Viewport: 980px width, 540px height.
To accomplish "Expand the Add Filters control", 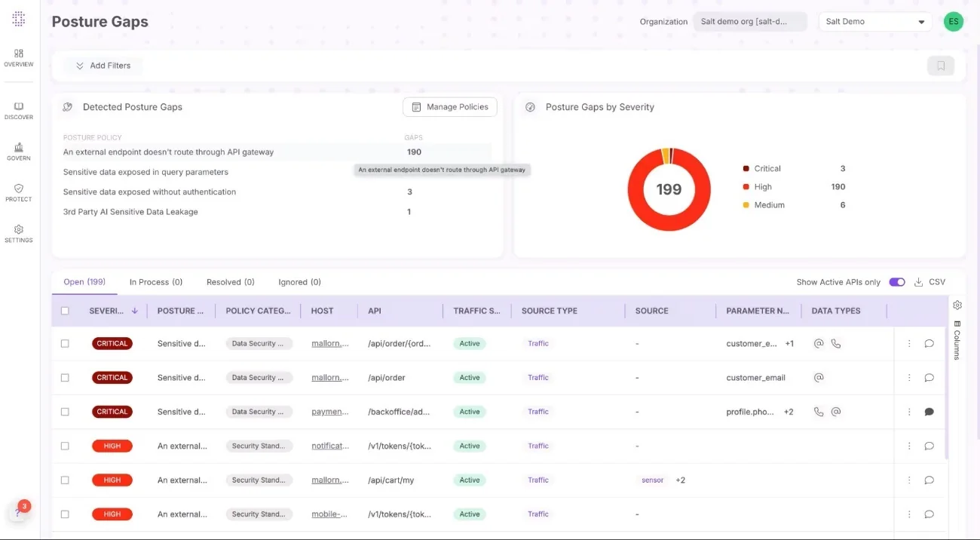I will click(x=103, y=66).
